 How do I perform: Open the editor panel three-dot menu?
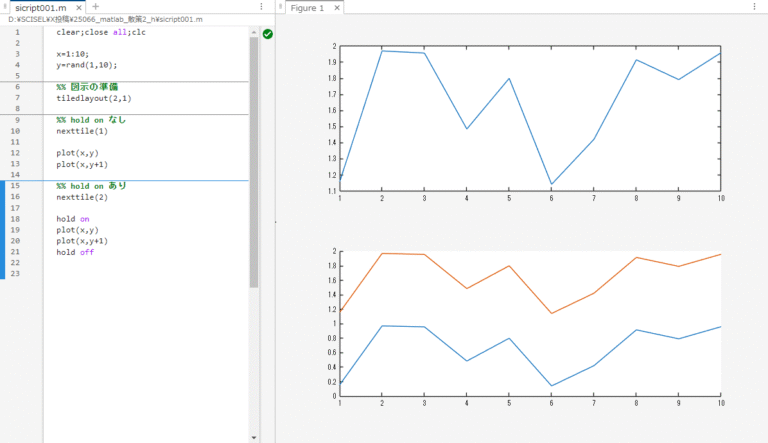261,7
